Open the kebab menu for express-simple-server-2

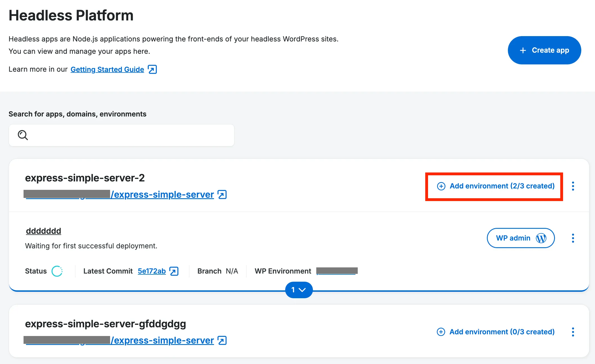coord(573,186)
